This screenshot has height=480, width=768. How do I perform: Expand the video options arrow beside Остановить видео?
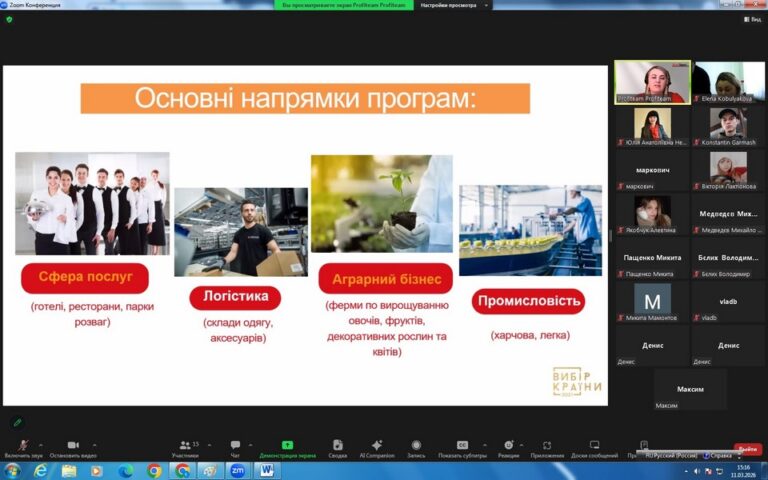[95, 445]
